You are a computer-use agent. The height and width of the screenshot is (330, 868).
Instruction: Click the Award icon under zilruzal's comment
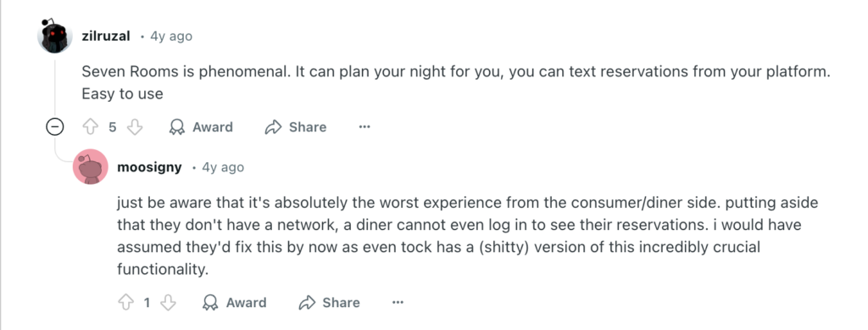click(177, 127)
